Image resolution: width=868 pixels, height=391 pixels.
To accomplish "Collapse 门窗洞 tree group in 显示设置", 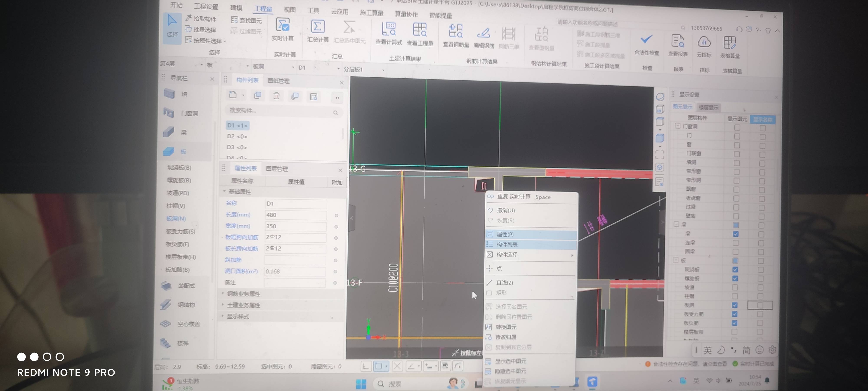I will tap(678, 126).
